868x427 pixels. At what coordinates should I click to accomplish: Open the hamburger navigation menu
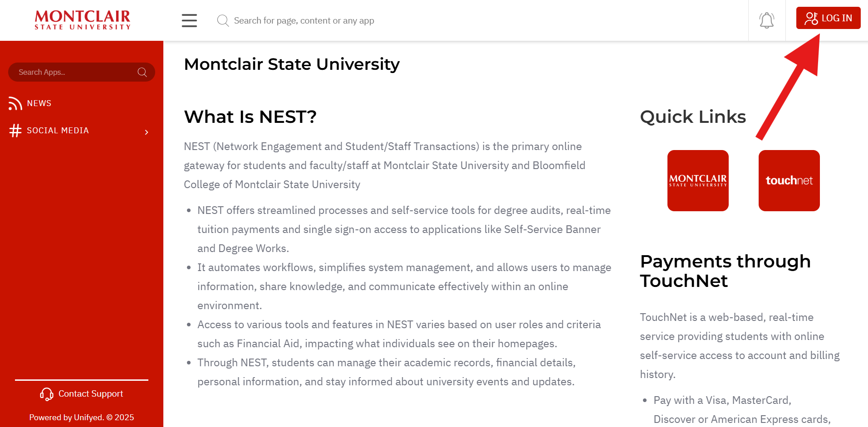pyautogui.click(x=189, y=20)
